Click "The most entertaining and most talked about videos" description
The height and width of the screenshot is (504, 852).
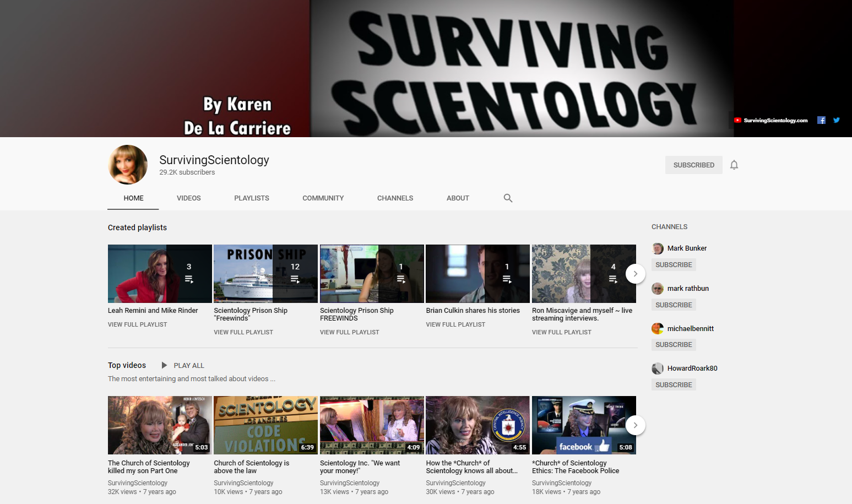192,379
